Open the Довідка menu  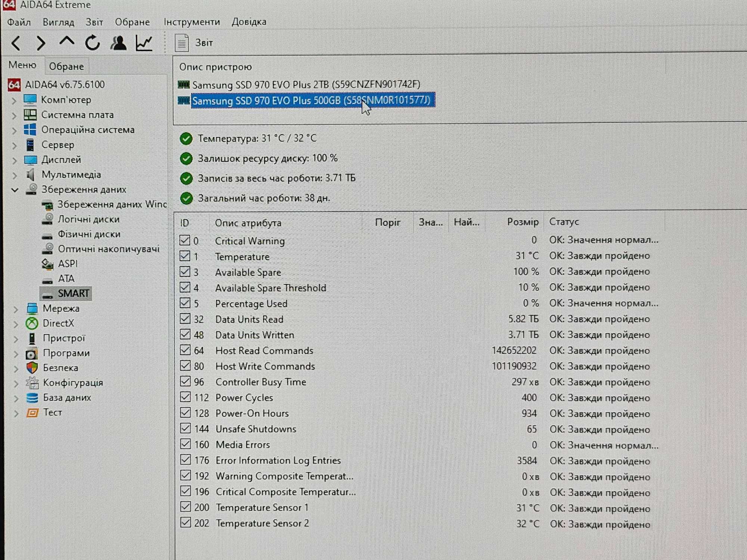(x=249, y=22)
